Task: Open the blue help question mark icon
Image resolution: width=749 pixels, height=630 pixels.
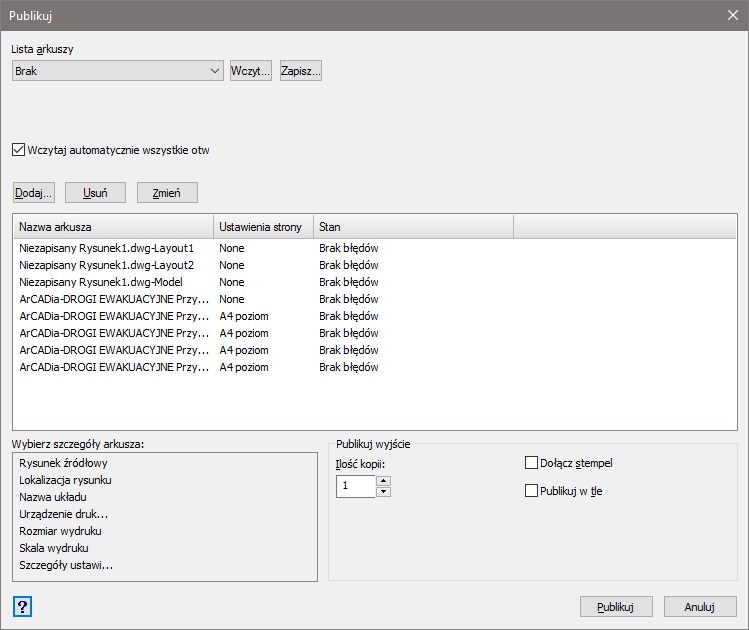Action: (22, 607)
